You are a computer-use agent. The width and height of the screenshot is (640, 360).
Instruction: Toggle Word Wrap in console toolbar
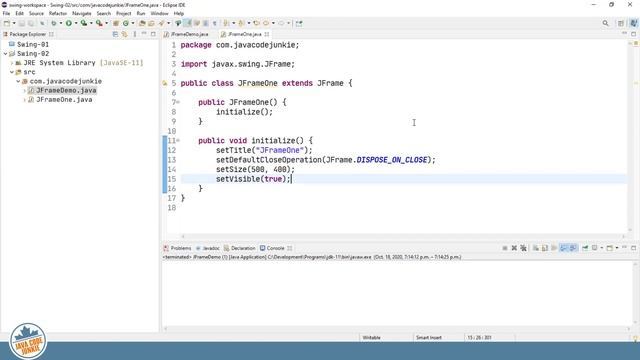[554, 248]
